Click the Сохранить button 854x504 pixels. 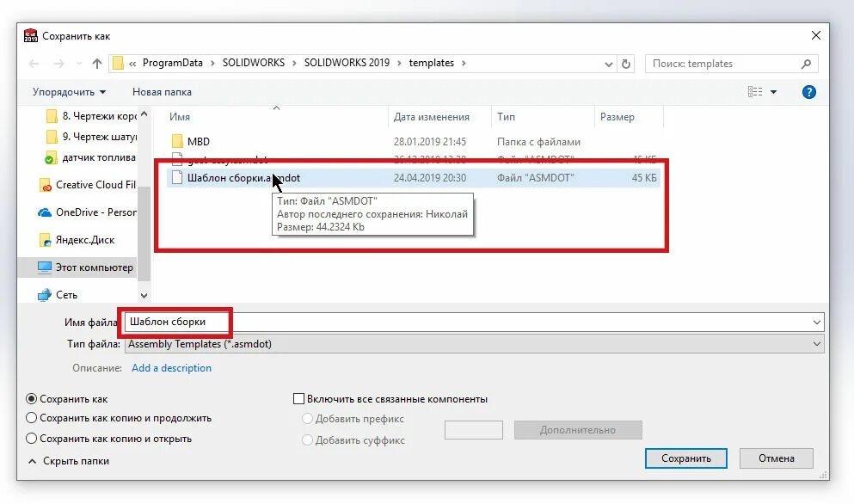pos(685,458)
